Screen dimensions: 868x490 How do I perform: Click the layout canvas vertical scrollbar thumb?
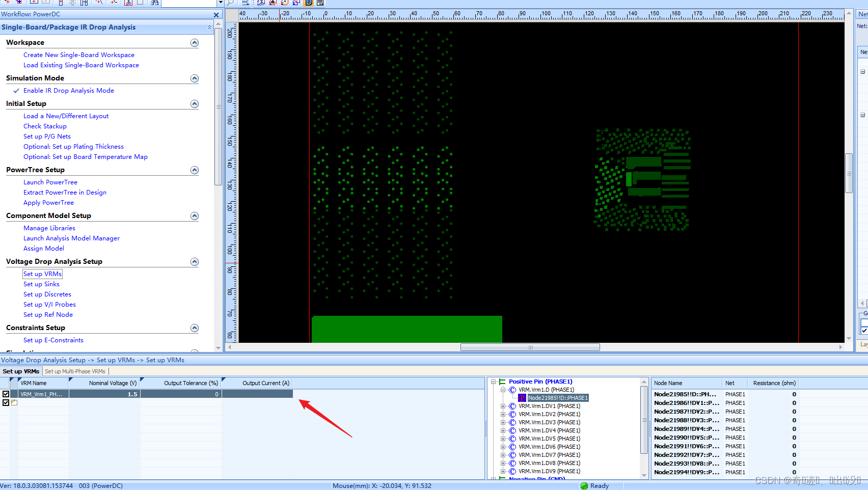849,173
